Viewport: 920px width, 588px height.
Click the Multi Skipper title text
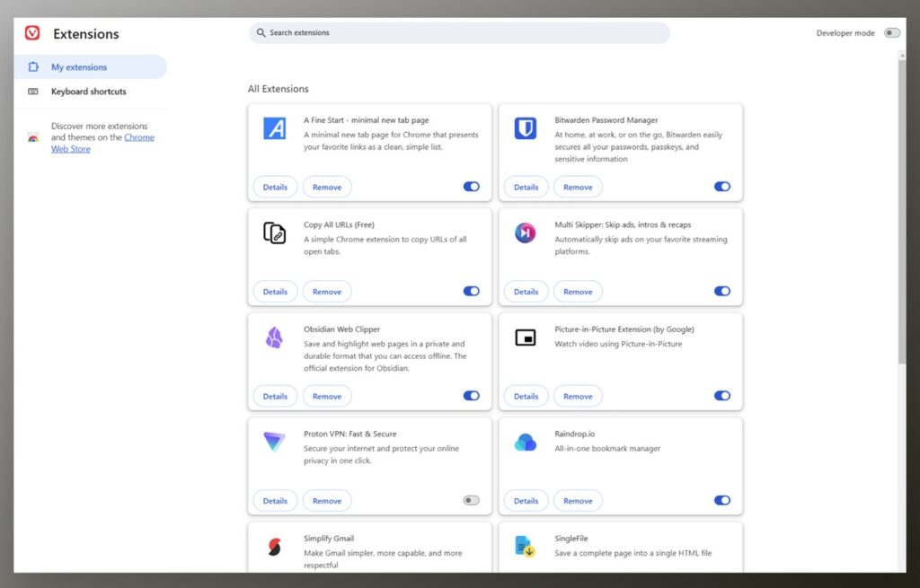coord(623,224)
